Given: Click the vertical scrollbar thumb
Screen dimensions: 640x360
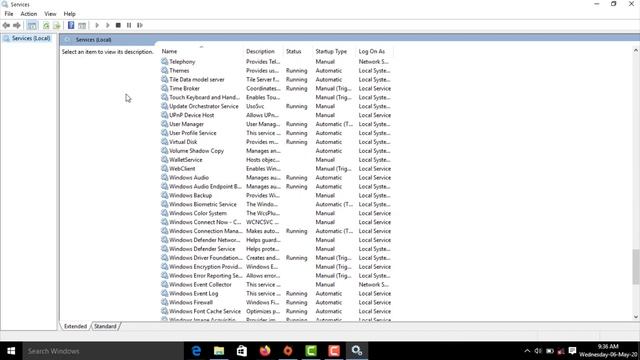Looking at the screenshot, I should 636,267.
